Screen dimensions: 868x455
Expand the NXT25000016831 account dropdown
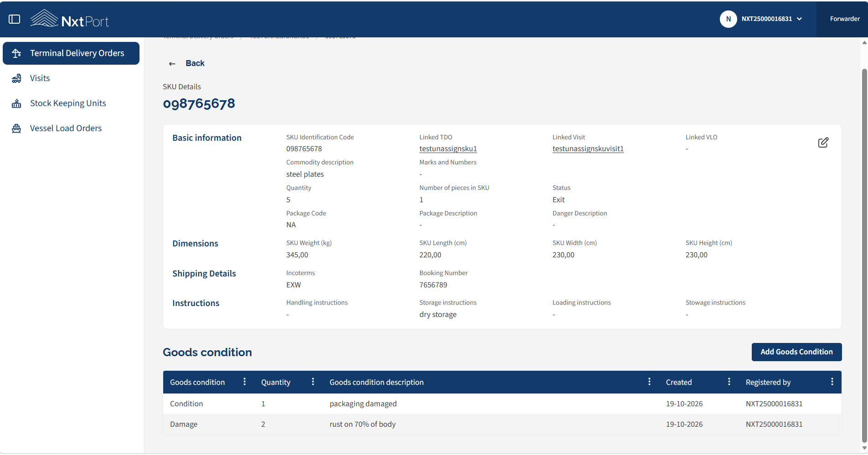pos(799,19)
